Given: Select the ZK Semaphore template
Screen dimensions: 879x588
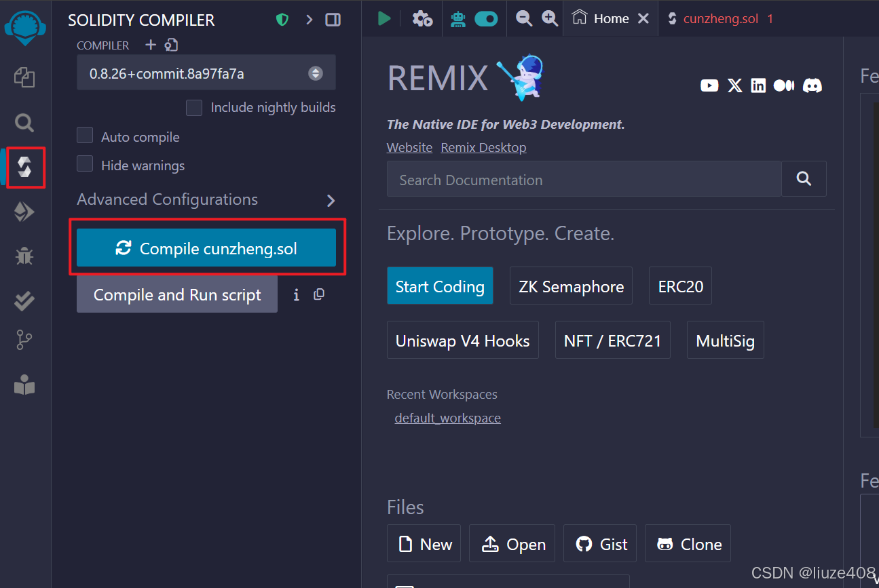Looking at the screenshot, I should coord(571,286).
